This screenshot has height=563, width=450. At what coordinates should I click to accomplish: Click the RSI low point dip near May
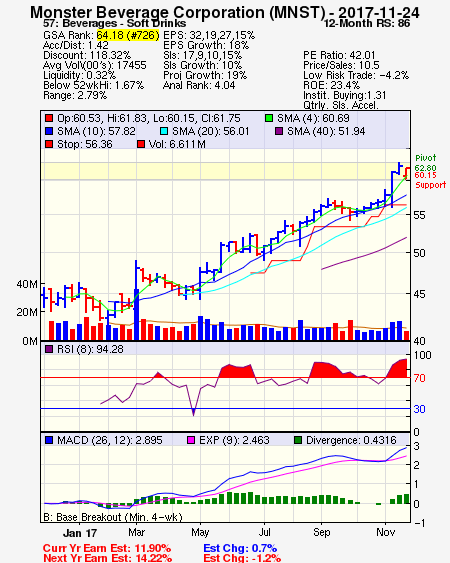(x=193, y=411)
